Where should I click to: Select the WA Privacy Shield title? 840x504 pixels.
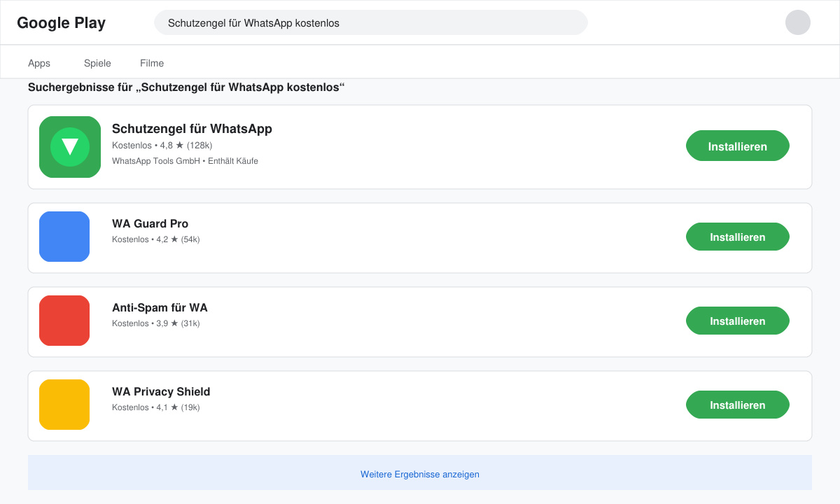161,392
